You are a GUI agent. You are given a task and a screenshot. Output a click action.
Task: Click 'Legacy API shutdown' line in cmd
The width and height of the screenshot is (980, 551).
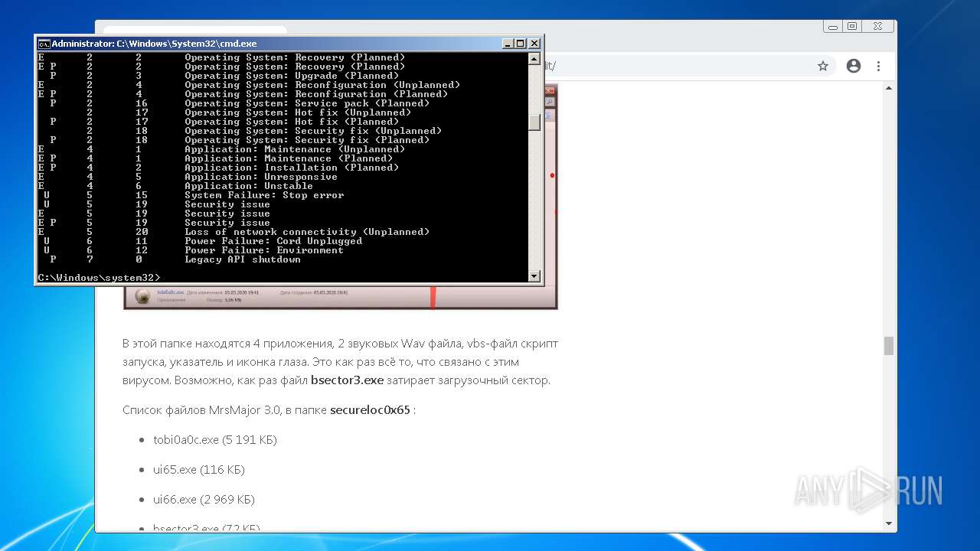243,259
